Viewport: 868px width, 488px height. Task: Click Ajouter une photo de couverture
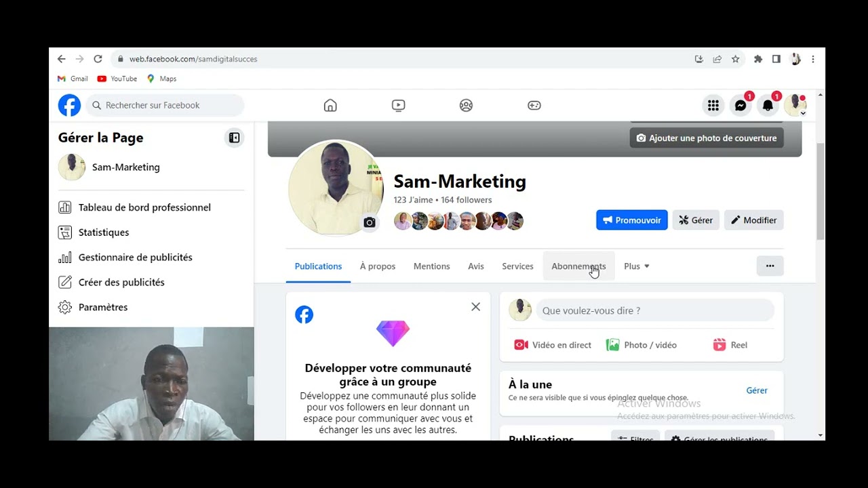coord(707,138)
